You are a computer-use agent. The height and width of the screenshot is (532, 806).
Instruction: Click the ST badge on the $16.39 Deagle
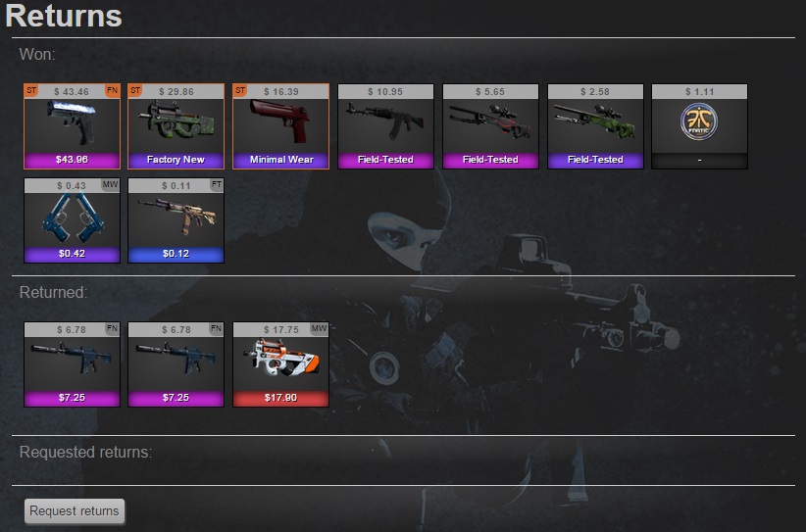coord(240,91)
